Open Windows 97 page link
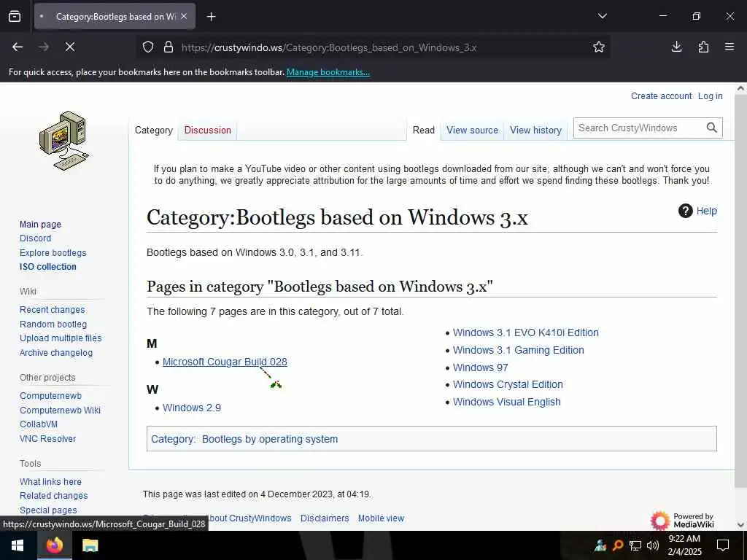Screen dimensions: 747x560 pyautogui.click(x=480, y=367)
